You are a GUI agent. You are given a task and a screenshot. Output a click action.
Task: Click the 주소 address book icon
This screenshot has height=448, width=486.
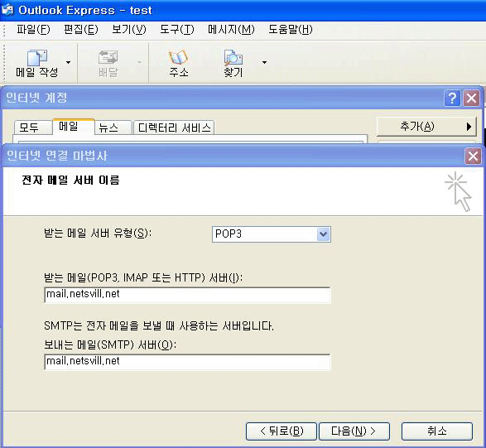point(178,58)
